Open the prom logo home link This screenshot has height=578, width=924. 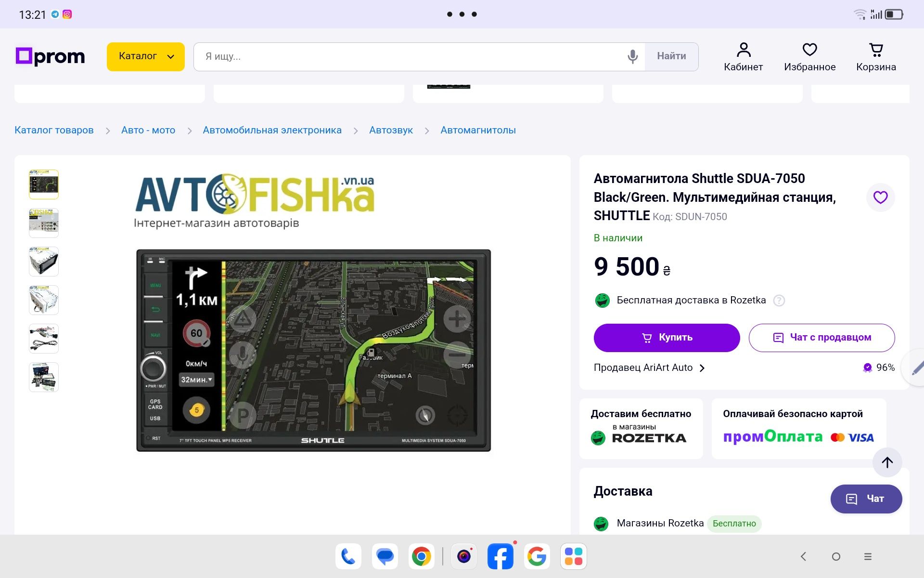click(x=50, y=56)
